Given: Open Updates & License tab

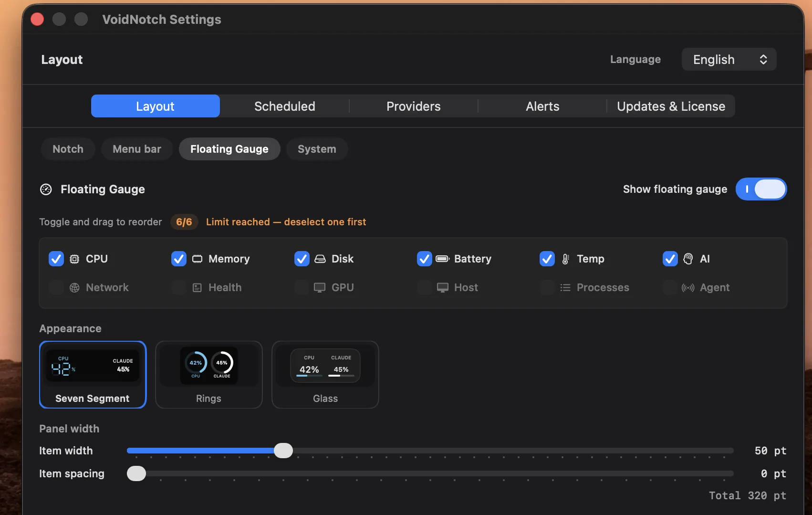Looking at the screenshot, I should [671, 106].
